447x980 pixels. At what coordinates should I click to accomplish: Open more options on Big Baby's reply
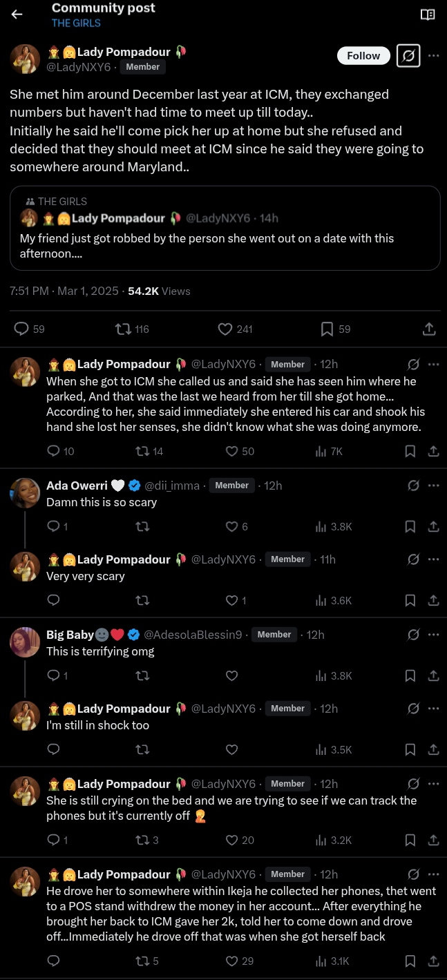point(433,635)
